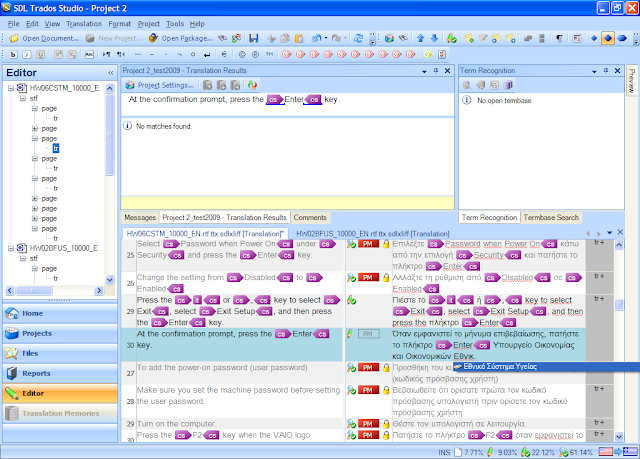
Task: Switch to the Term Recognition tab
Action: pos(489,217)
